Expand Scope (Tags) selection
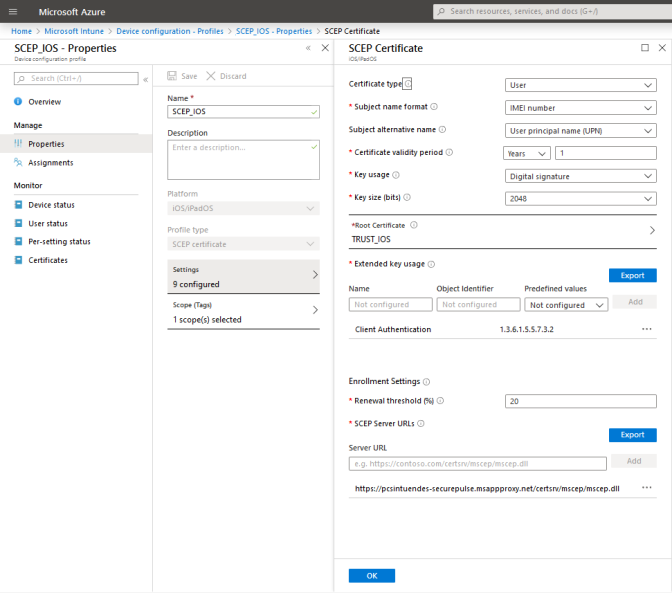Image resolution: width=672 pixels, height=593 pixels. [243, 312]
